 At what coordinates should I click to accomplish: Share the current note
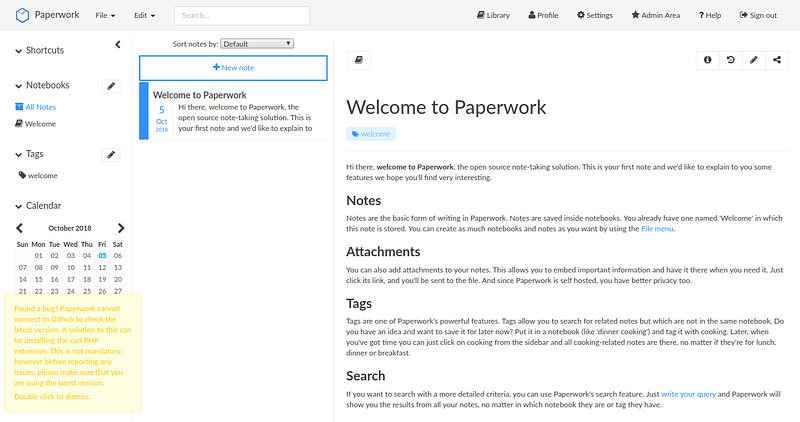pos(777,60)
